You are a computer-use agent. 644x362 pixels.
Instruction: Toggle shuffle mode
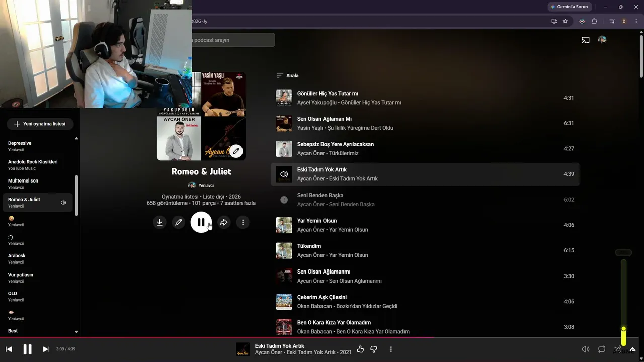[x=617, y=349]
